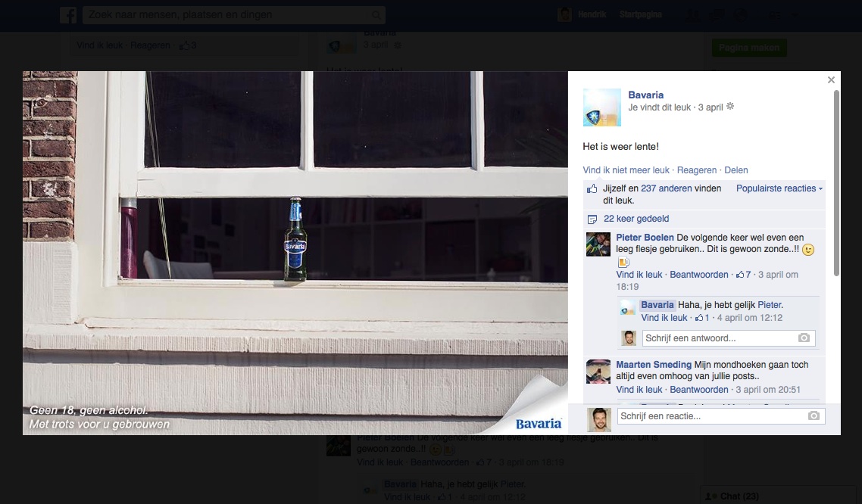This screenshot has height=504, width=862.
Task: Open the '237 anderen' likers list
Action: point(667,188)
